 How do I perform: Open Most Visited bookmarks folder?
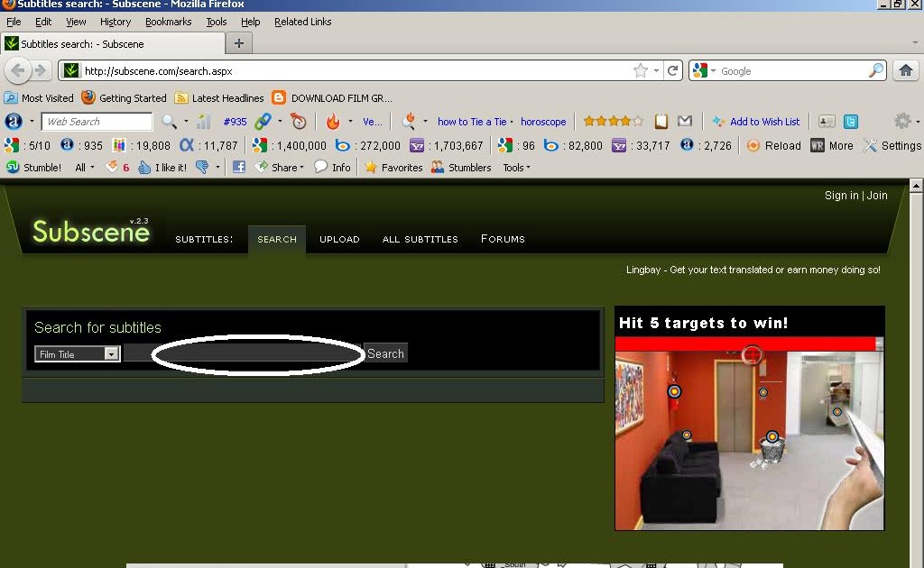tap(39, 97)
